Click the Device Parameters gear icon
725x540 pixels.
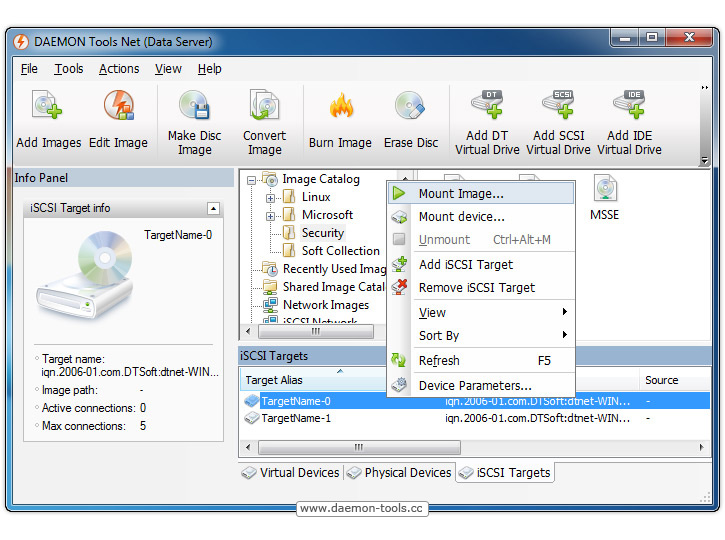(x=399, y=385)
